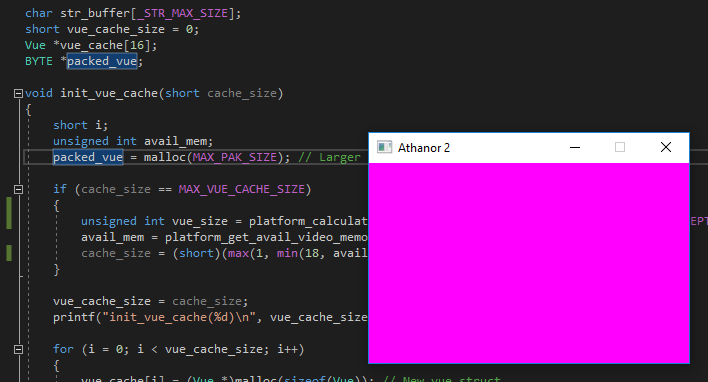Click the green change marker beside vue_size line
Screen dimensions: 708x382
click(9, 213)
